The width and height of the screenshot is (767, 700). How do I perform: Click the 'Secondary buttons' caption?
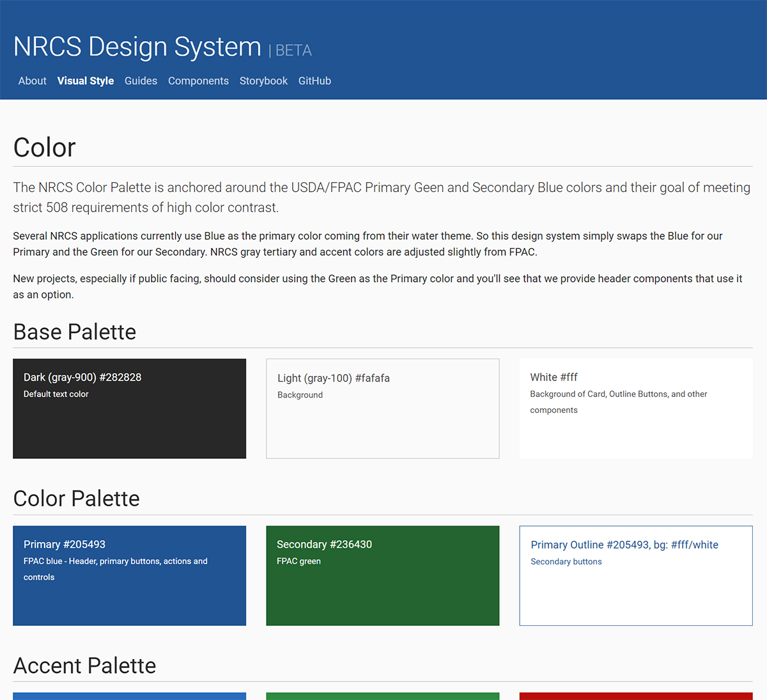point(566,561)
